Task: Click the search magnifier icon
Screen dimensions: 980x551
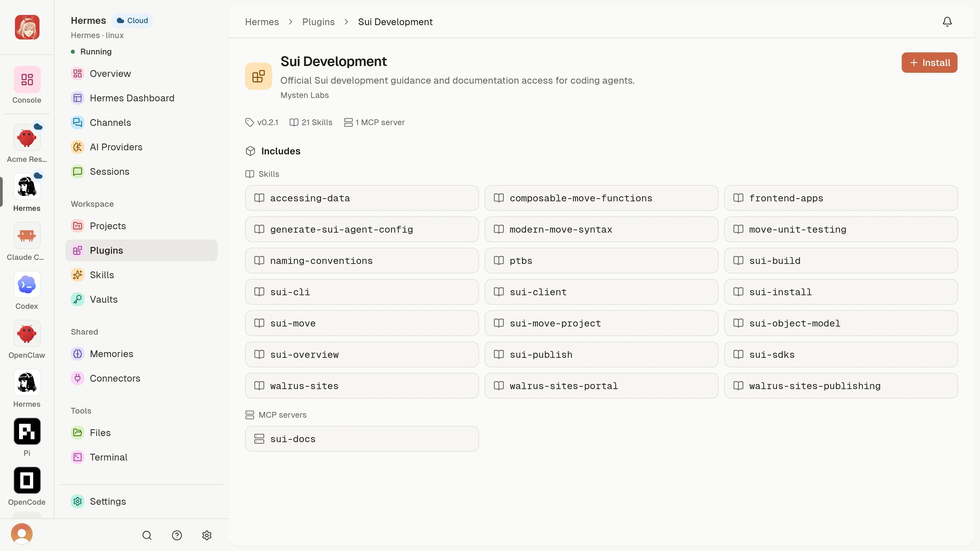Action: pos(147,535)
